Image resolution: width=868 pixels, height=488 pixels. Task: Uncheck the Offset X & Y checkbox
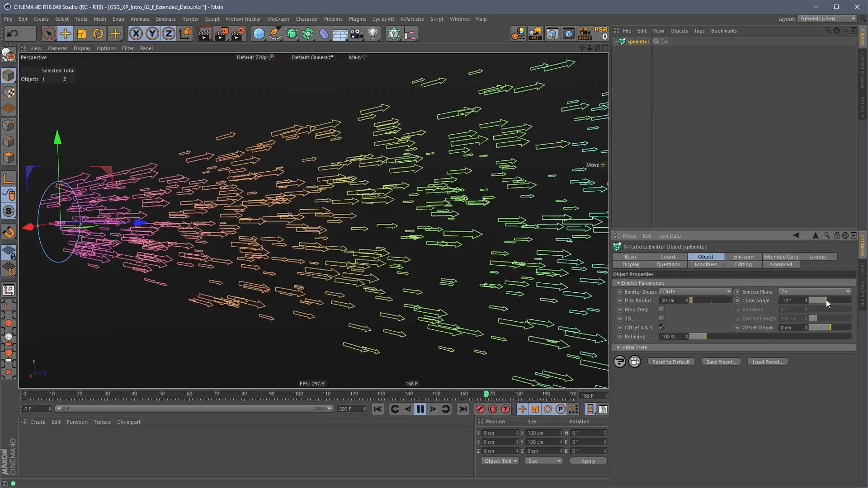pyautogui.click(x=661, y=327)
